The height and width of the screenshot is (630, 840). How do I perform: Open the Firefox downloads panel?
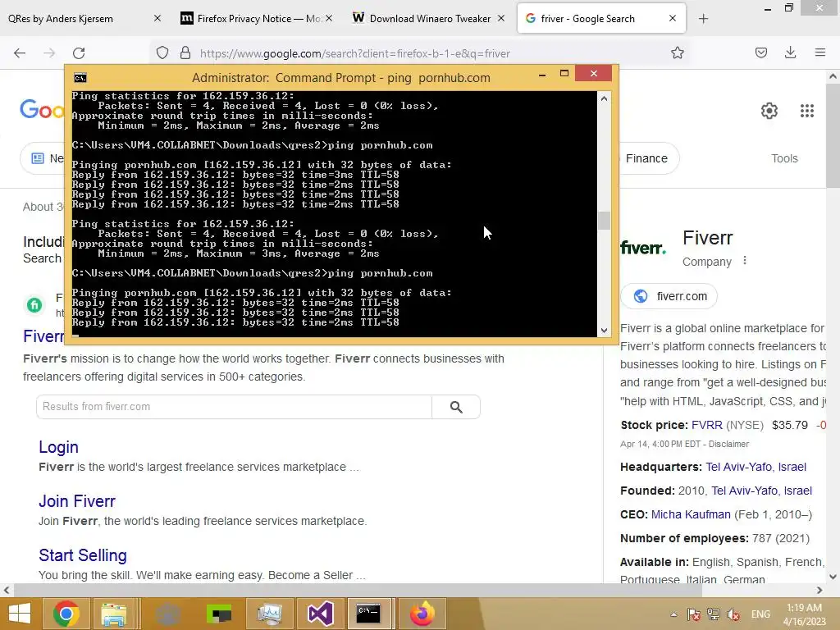pos(790,52)
